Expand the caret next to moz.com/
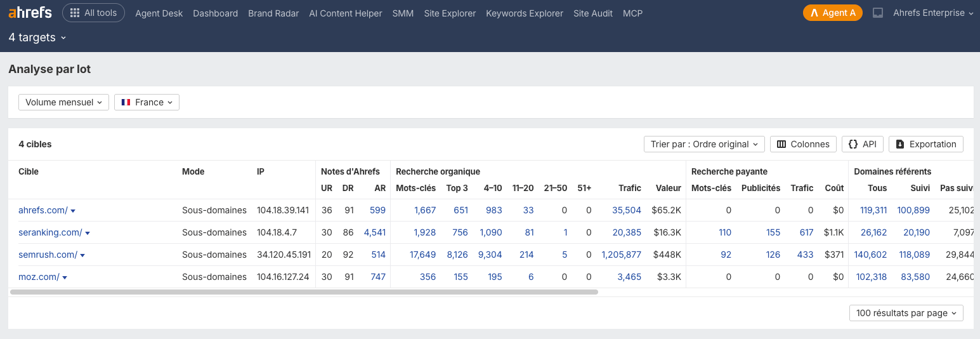The height and width of the screenshot is (339, 980). pyautogui.click(x=65, y=277)
